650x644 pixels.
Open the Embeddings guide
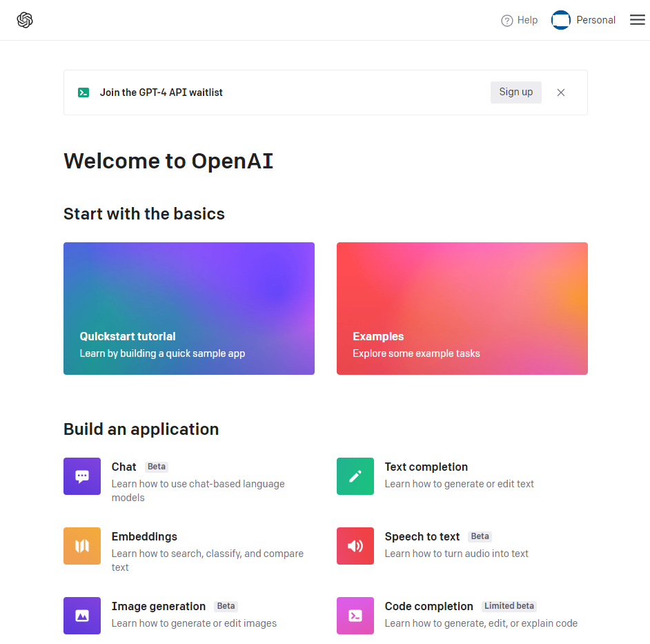click(x=144, y=536)
